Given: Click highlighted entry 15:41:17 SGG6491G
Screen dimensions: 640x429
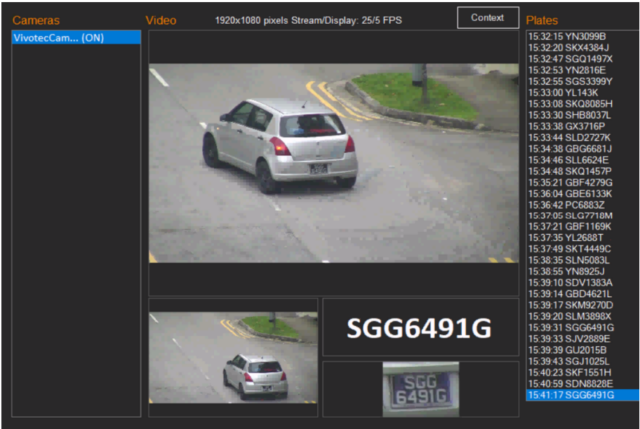Looking at the screenshot, I should (x=583, y=395).
